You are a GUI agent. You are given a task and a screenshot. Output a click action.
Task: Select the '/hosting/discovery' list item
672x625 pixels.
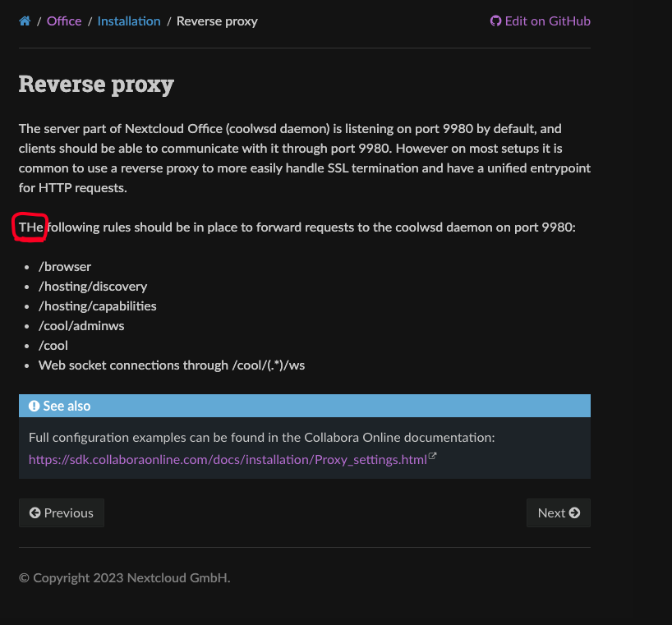tap(93, 286)
